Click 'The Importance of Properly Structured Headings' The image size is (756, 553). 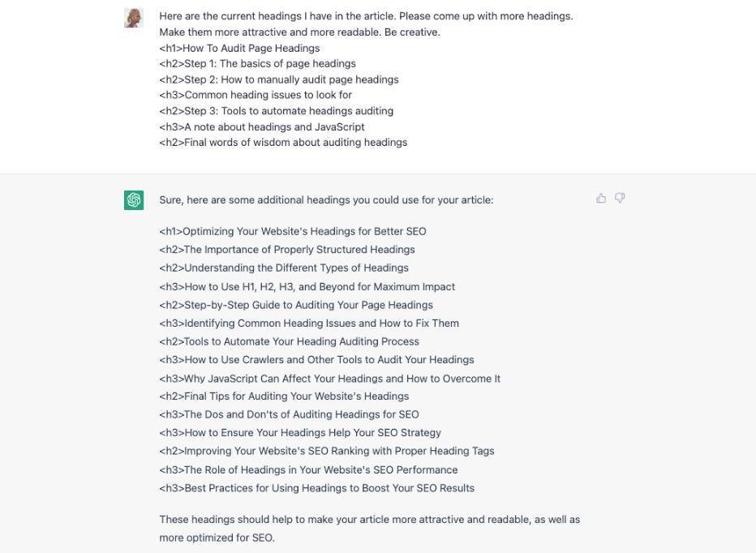287,250
